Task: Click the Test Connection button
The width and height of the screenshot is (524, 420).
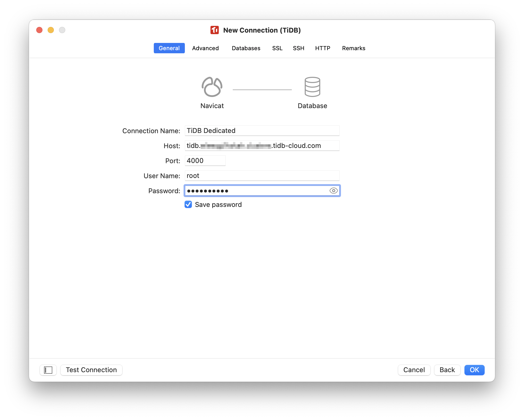Action: [91, 369]
